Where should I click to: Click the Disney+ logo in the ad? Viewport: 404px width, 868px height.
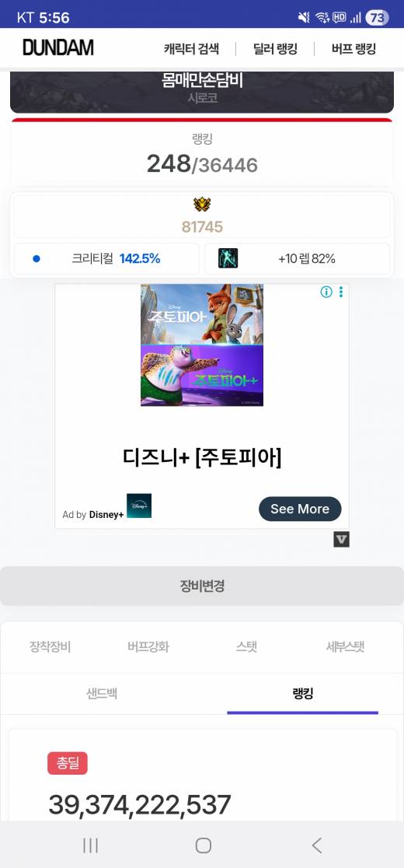pos(139,506)
